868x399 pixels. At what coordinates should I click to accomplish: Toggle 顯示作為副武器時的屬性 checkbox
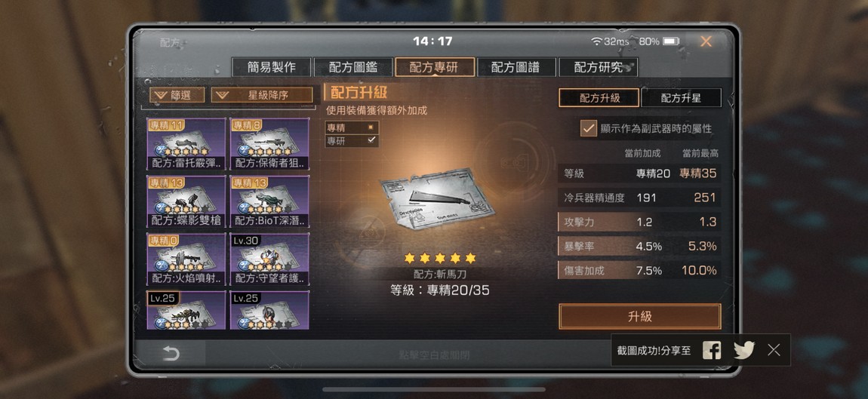(588, 128)
